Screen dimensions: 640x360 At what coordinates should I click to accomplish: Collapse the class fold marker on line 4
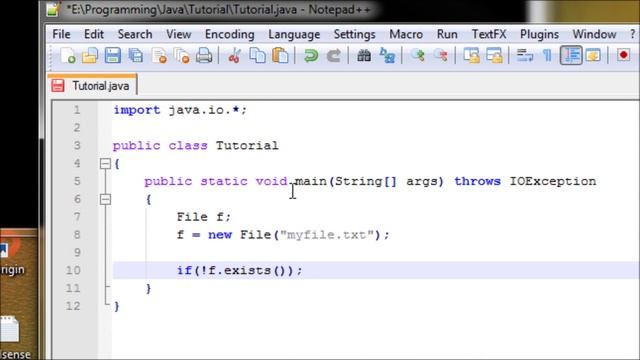105,164
